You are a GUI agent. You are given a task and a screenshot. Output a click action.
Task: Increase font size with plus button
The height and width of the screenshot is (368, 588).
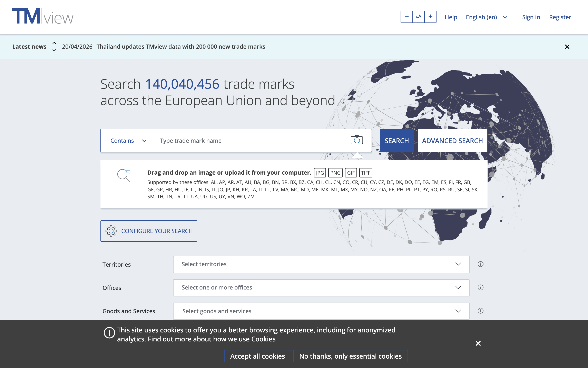click(430, 17)
